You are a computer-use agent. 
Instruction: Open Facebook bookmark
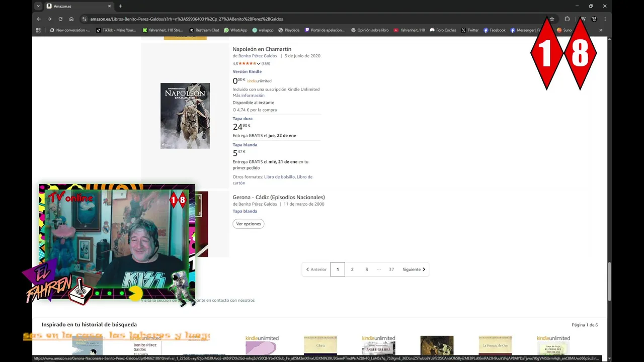click(x=494, y=30)
